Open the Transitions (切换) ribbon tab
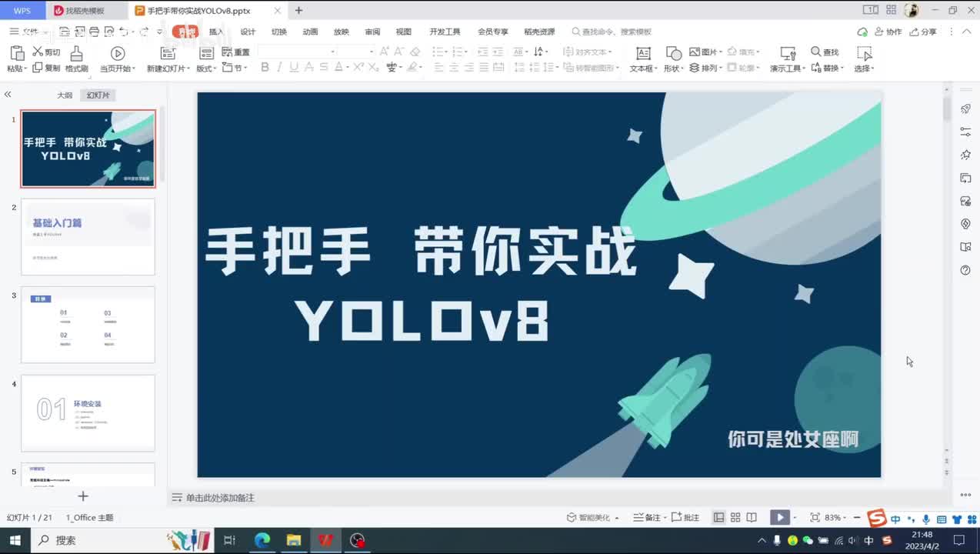The image size is (980, 554). [x=279, y=32]
